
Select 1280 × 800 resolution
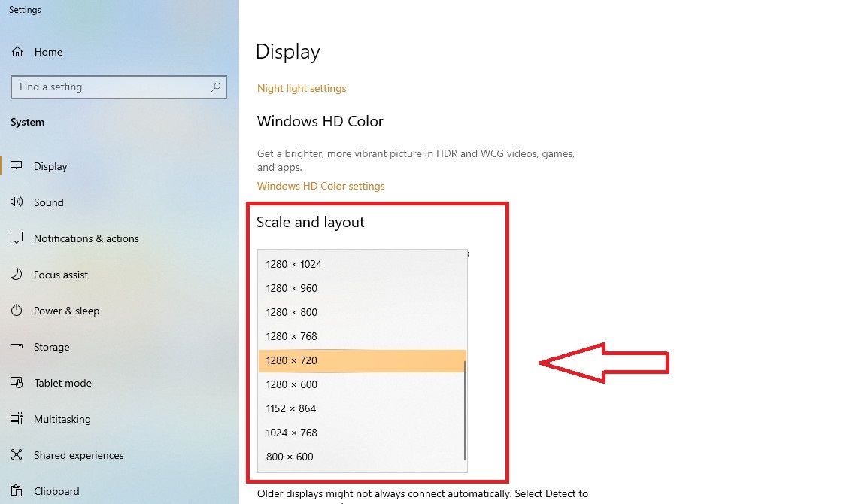(x=362, y=312)
